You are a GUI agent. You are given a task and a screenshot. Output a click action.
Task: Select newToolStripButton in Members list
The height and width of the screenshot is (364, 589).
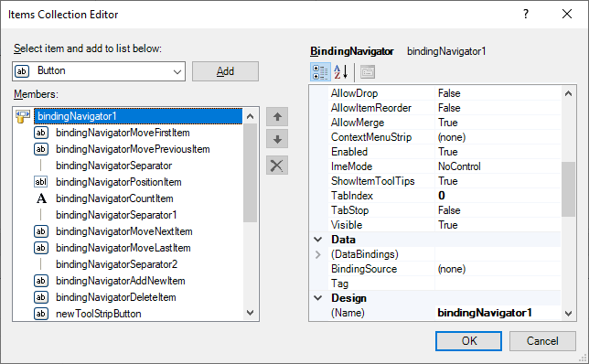tap(99, 314)
